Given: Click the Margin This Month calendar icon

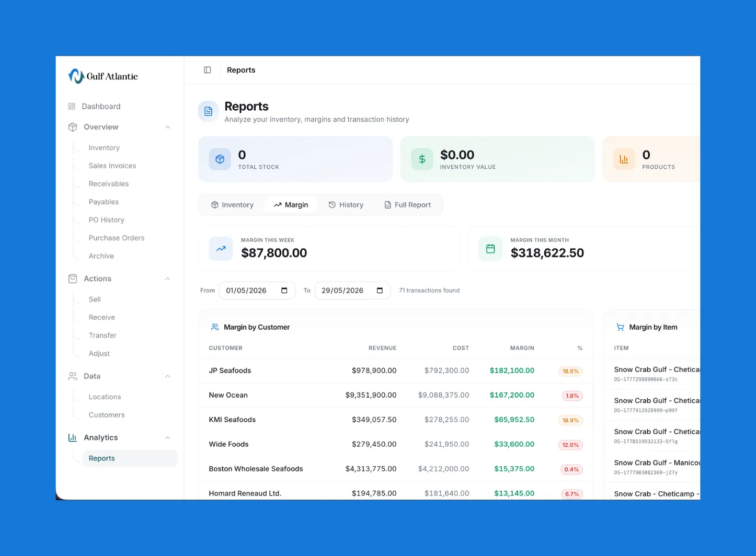Looking at the screenshot, I should click(490, 249).
